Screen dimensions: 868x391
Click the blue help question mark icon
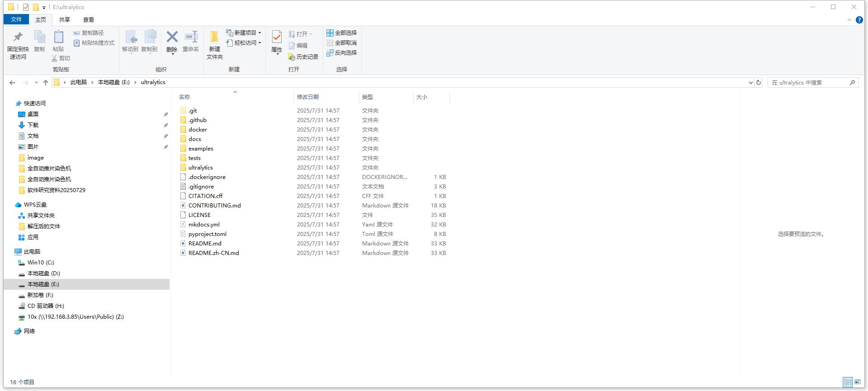click(x=859, y=20)
